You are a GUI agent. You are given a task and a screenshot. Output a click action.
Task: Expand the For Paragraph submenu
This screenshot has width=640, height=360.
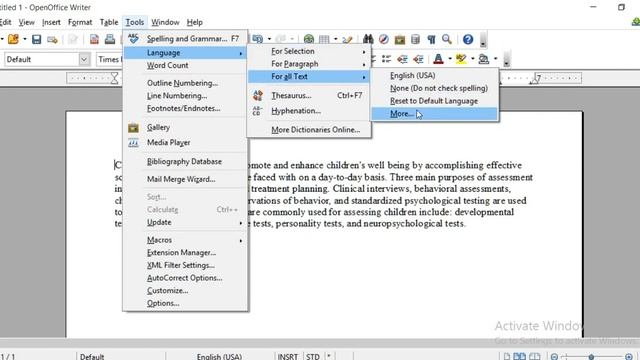click(x=309, y=64)
